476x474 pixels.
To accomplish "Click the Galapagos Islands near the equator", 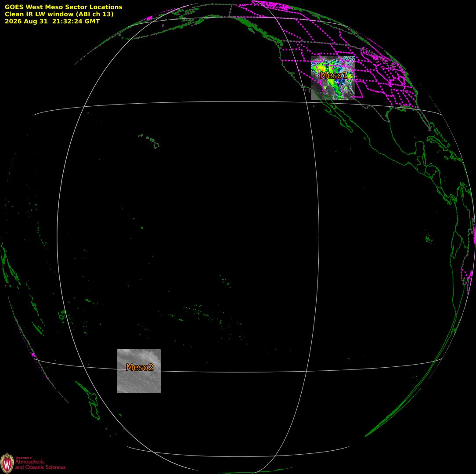I will click(428, 239).
